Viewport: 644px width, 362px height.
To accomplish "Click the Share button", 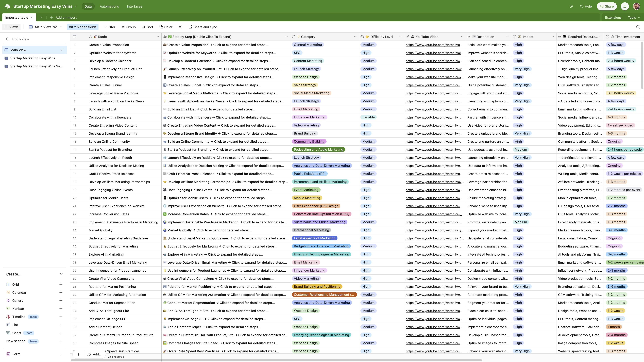I will pos(607,6).
